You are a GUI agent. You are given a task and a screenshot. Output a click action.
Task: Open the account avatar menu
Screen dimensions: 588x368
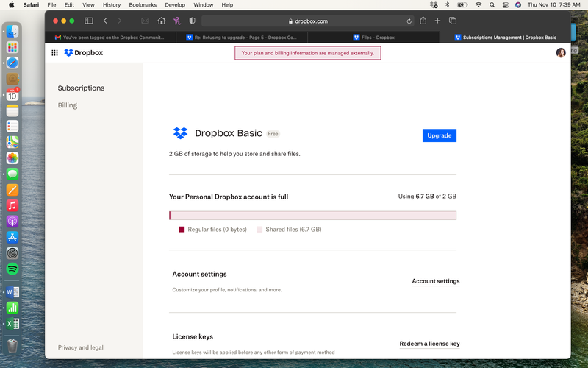tap(561, 53)
